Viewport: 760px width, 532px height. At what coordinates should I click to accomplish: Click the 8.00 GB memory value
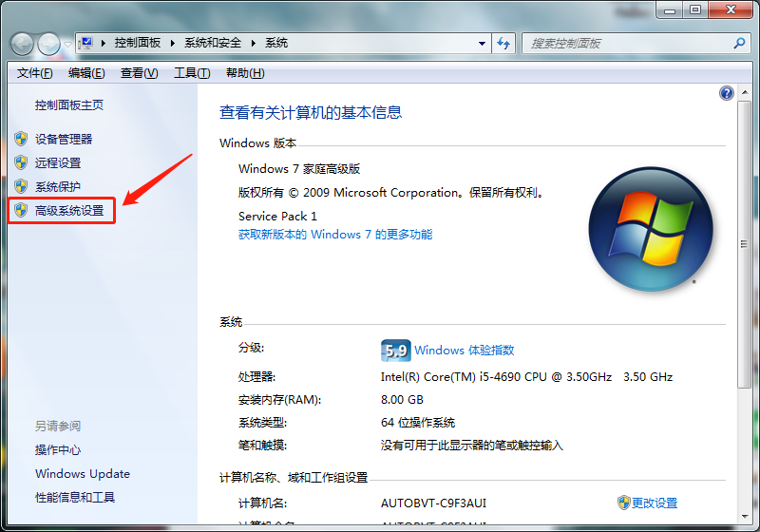[x=402, y=400]
